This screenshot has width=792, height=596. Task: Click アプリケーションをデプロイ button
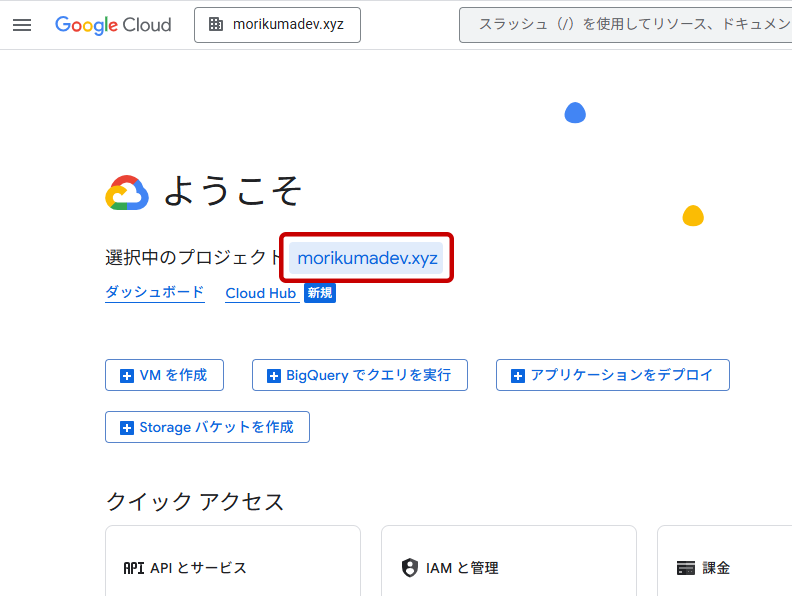[x=612, y=375]
